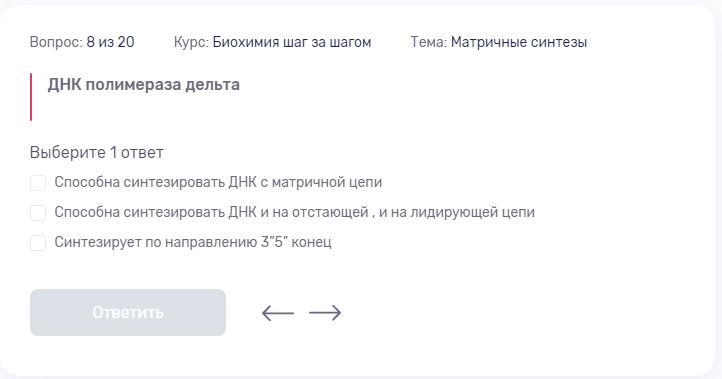
Task: Click the 'Тема:' label in the header
Action: (x=429, y=42)
